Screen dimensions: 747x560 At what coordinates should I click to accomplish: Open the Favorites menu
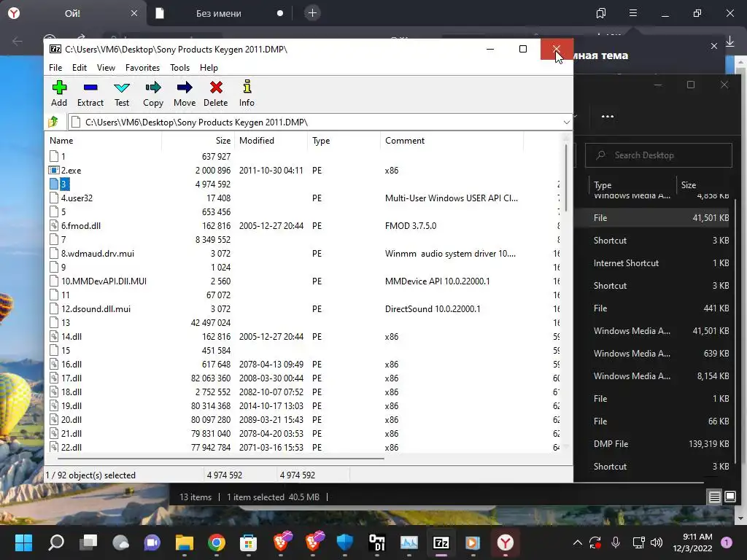(x=142, y=68)
